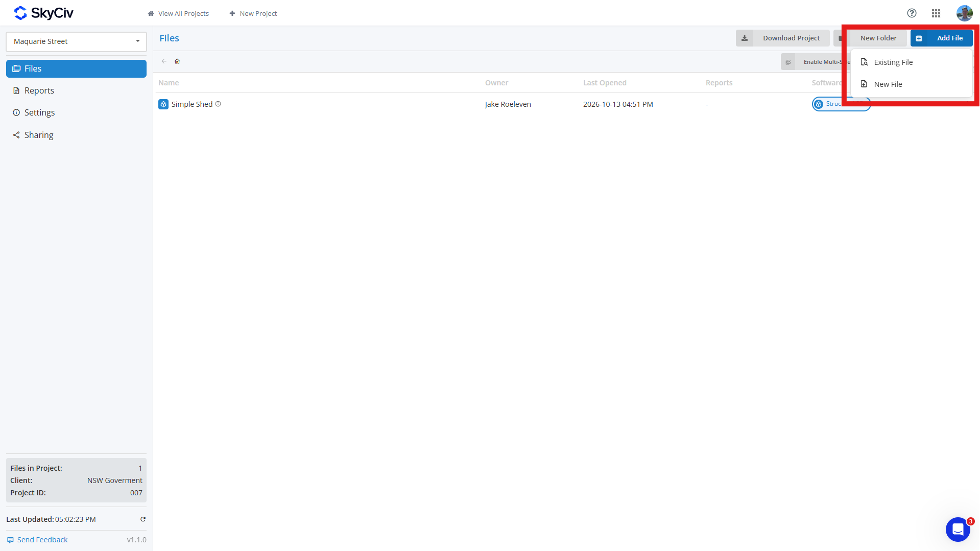Open View All Projects
Image resolution: width=980 pixels, height=551 pixels.
click(178, 13)
